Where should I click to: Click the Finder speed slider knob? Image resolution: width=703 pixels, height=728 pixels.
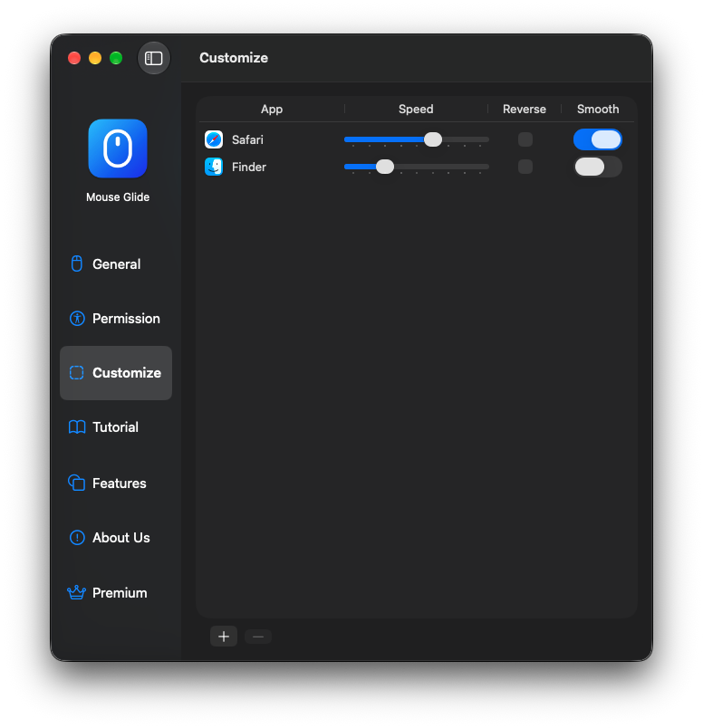click(x=385, y=167)
